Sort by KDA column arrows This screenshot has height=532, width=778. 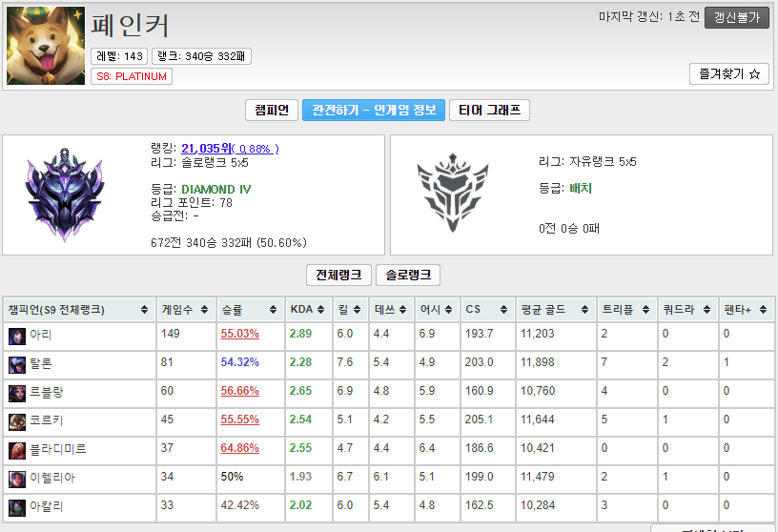tap(320, 310)
